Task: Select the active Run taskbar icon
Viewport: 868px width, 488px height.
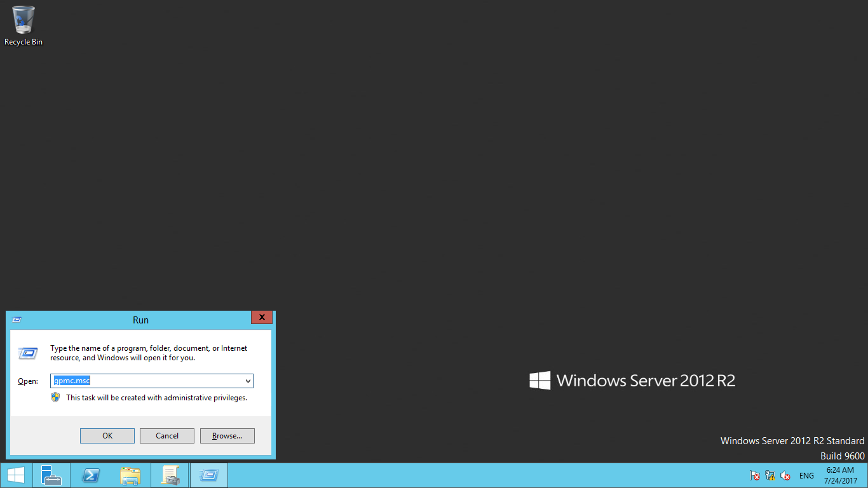Action: click(208, 475)
